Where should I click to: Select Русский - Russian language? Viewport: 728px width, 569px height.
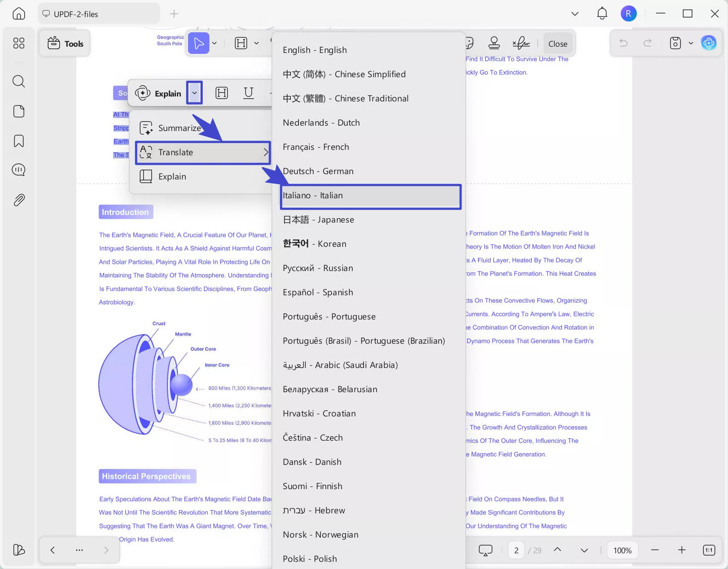click(368, 268)
